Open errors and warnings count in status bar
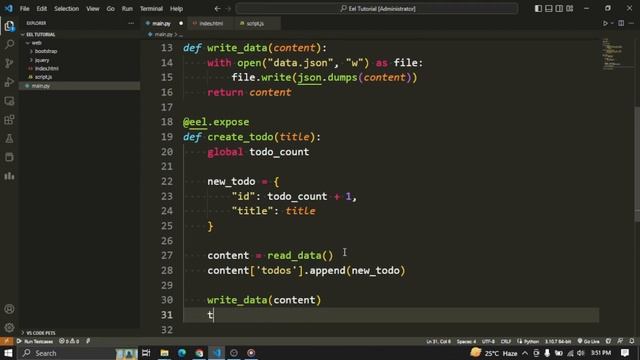The image size is (640, 360). [69, 341]
